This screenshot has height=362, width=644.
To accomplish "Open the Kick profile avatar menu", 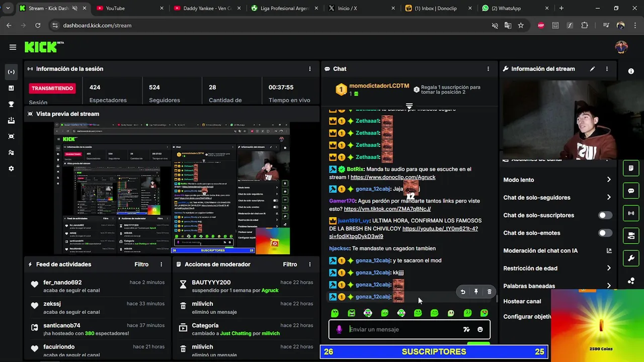I will [621, 47].
